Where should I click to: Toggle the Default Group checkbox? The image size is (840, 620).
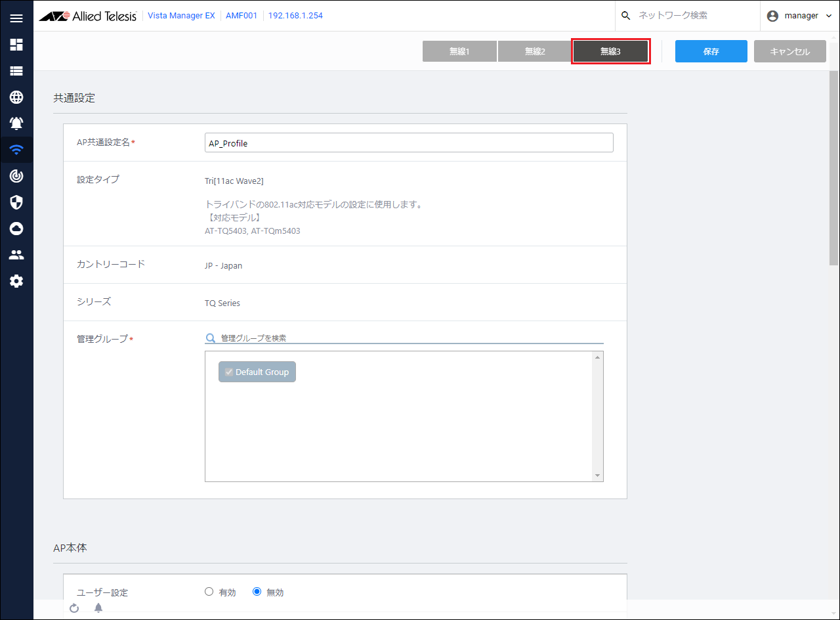pos(229,372)
